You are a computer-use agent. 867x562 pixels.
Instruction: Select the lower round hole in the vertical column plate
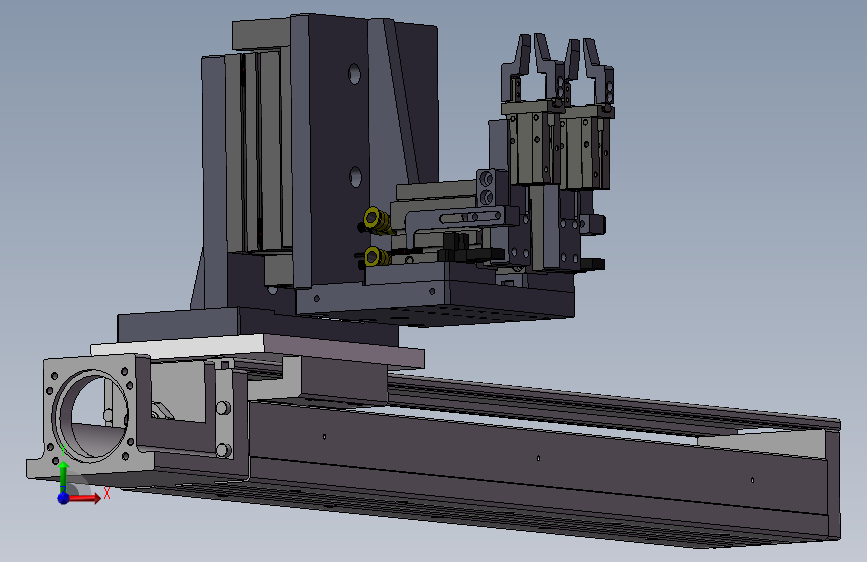pyautogui.click(x=356, y=177)
